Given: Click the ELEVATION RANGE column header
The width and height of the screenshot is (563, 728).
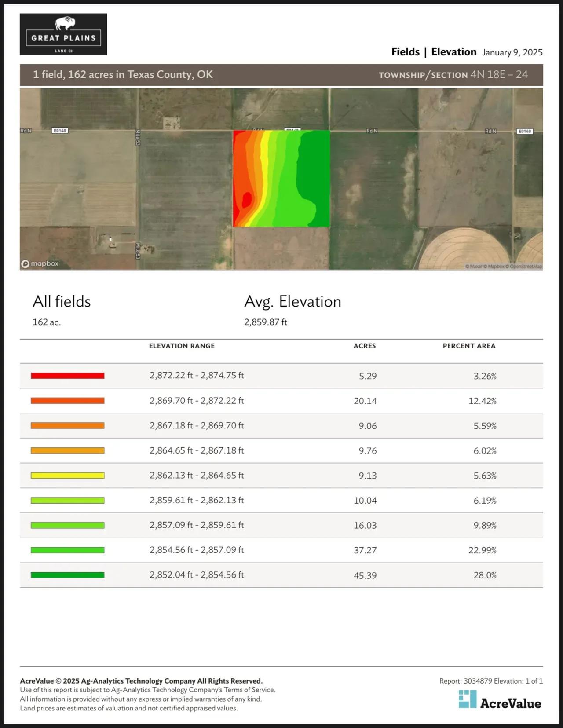Looking at the screenshot, I should 182,346.
